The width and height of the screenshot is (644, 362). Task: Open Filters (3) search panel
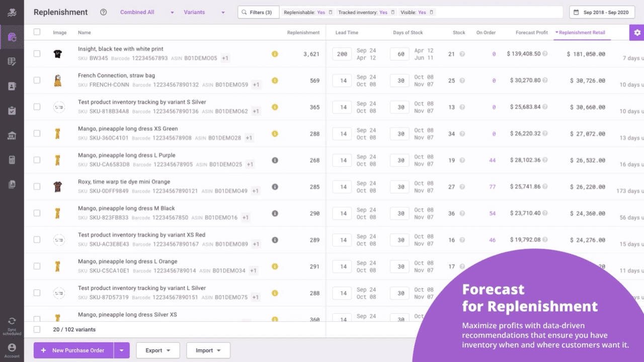click(258, 12)
